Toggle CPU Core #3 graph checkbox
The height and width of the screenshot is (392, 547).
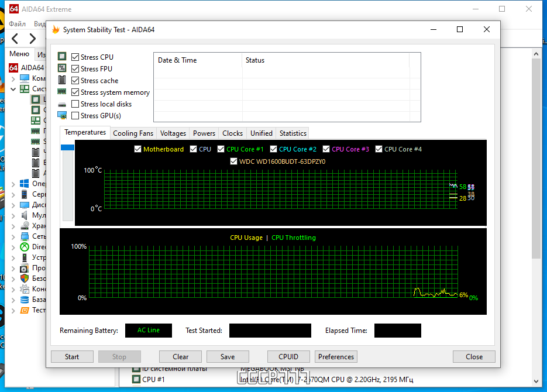tap(326, 149)
